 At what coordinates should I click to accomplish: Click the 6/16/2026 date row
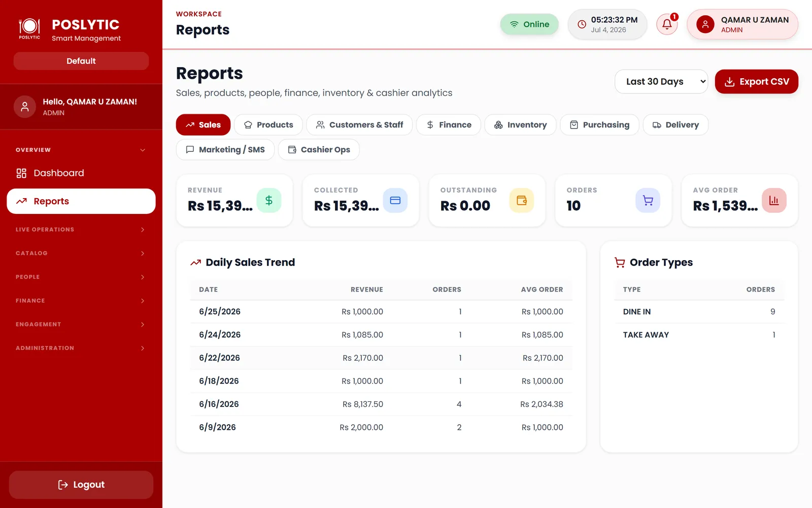pos(381,404)
